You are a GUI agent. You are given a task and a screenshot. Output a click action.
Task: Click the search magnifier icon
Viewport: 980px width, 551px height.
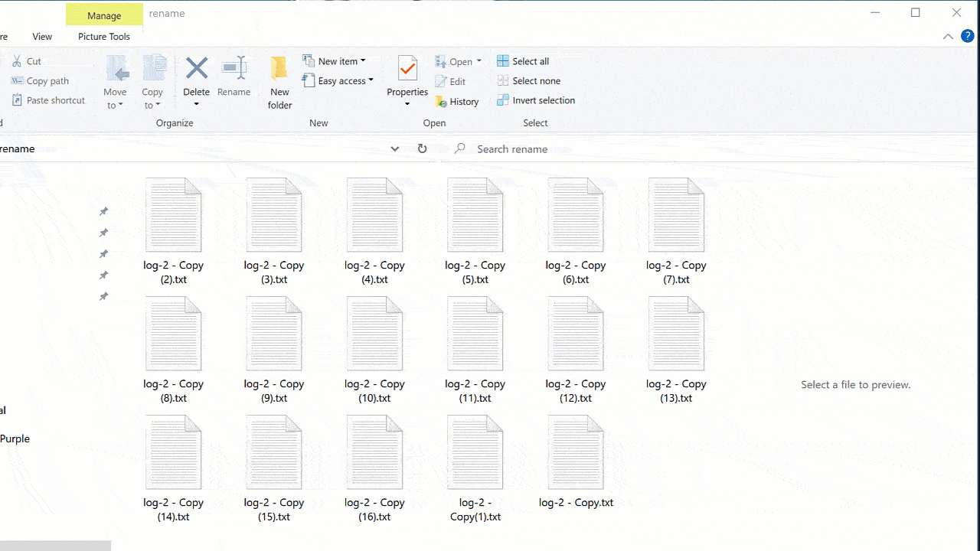[x=459, y=148]
